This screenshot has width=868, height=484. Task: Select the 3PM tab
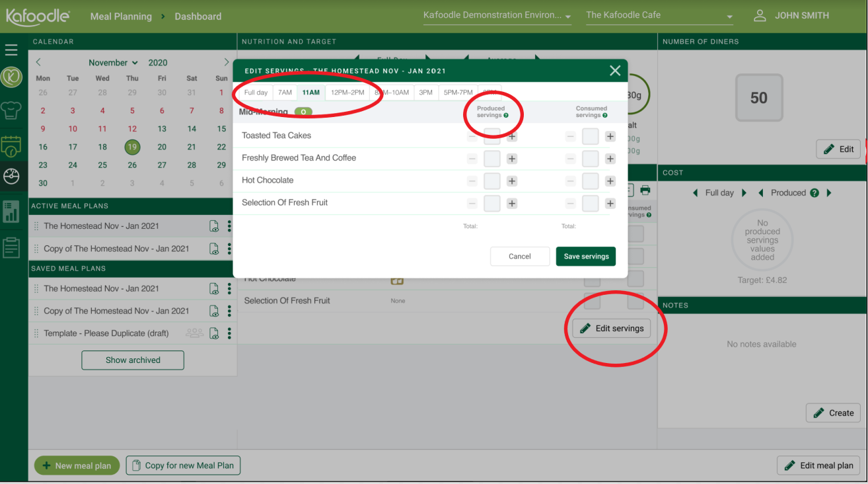tap(426, 93)
